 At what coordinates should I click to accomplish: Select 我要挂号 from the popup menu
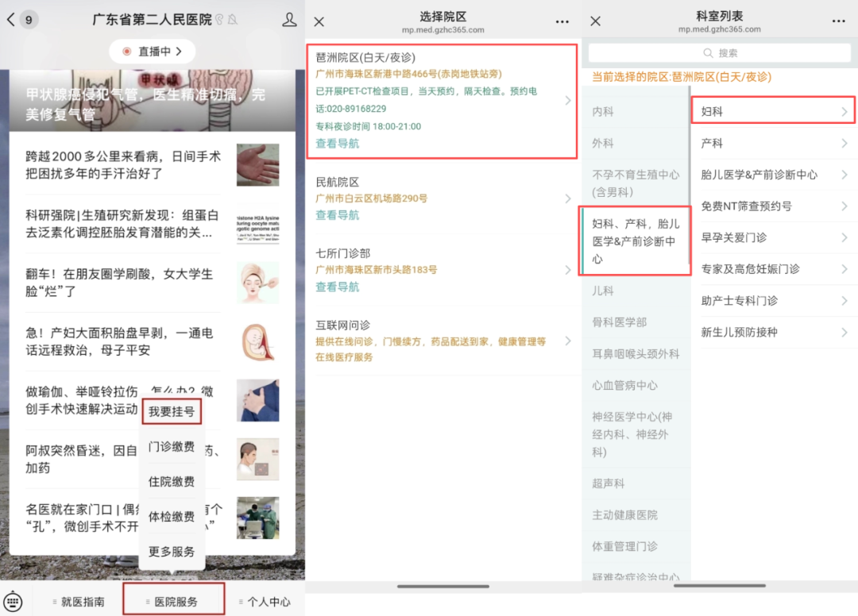pyautogui.click(x=172, y=411)
